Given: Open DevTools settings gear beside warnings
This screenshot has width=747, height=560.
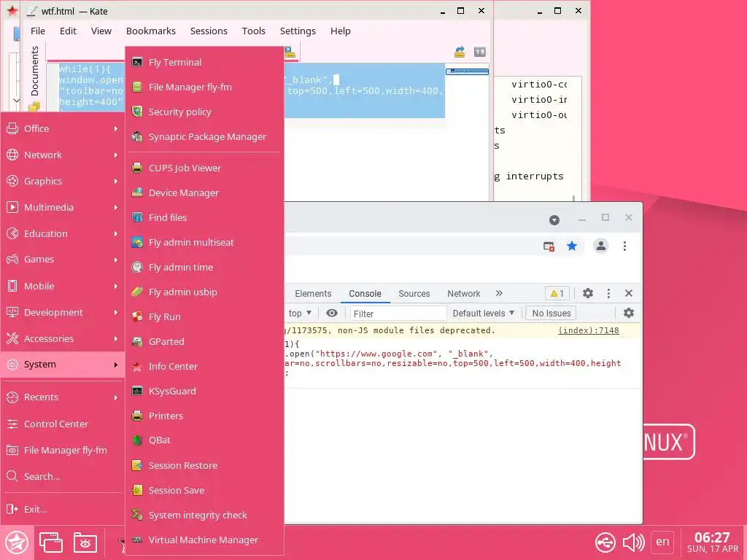Looking at the screenshot, I should click(588, 293).
